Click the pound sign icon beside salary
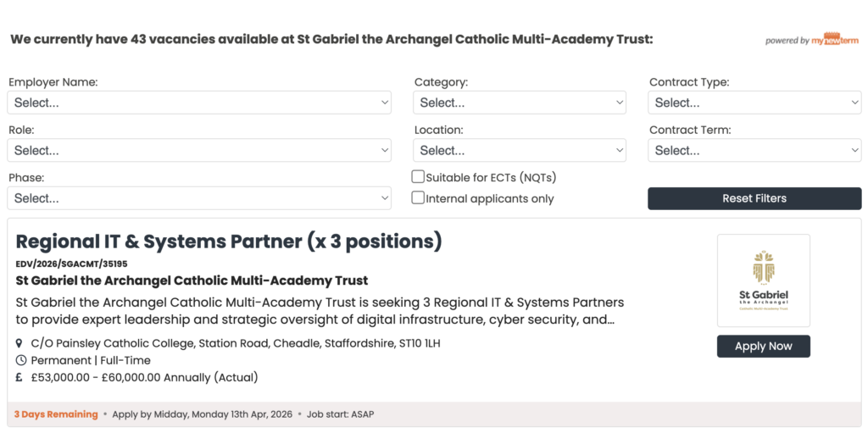This screenshot has height=433, width=868. (x=19, y=378)
